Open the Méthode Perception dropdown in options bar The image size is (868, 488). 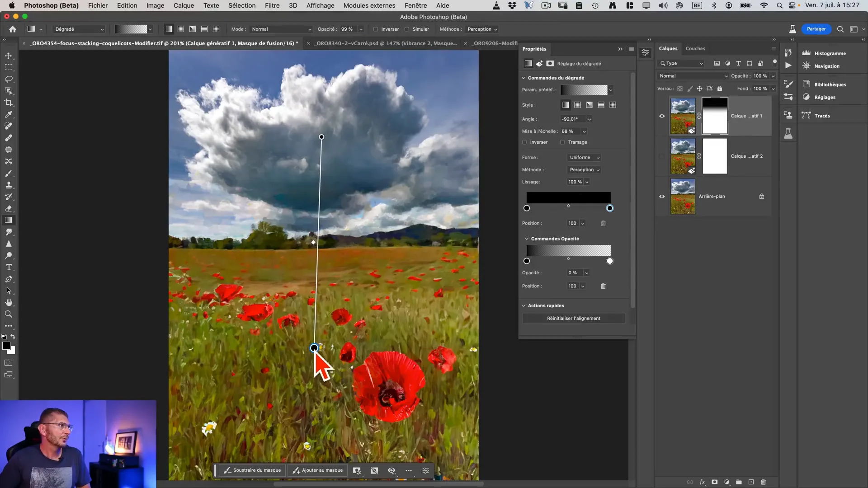482,29
